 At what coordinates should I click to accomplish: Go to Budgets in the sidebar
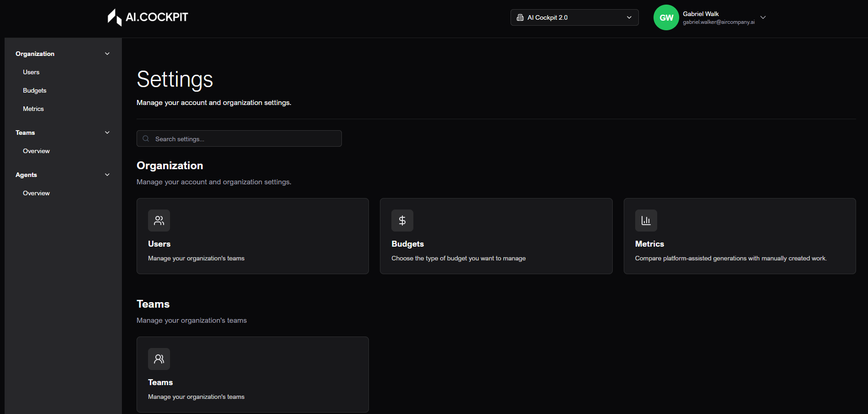click(35, 90)
